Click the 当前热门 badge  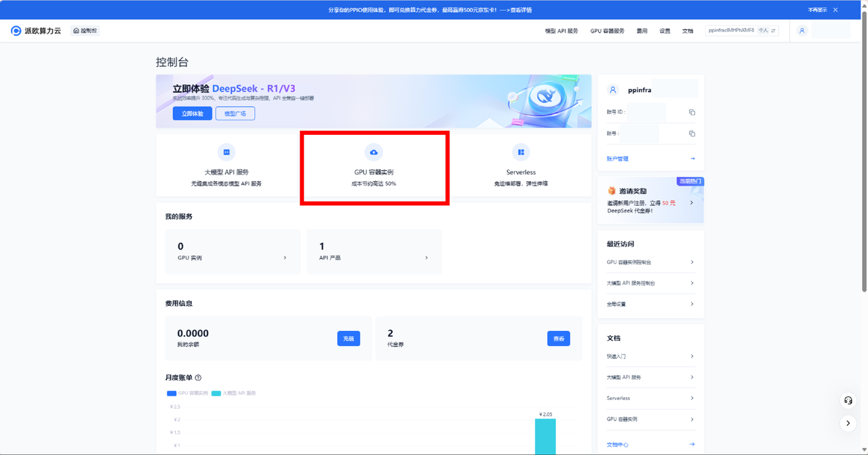pos(690,181)
